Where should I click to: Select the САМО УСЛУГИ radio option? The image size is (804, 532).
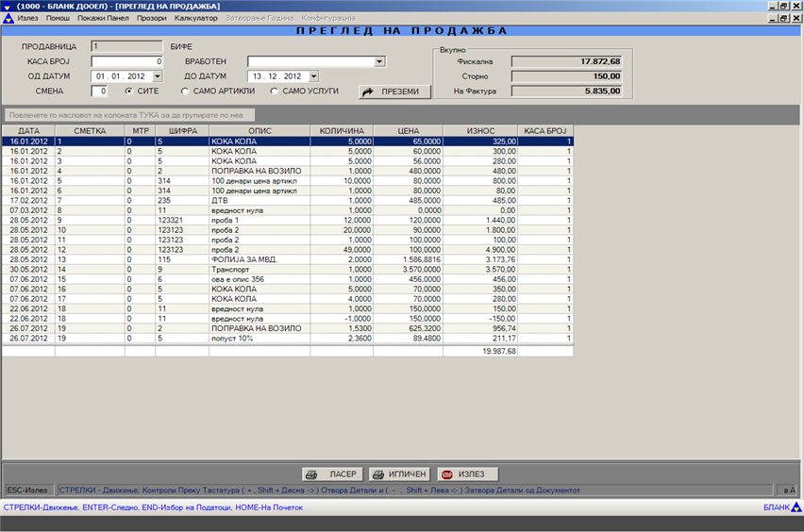[x=275, y=91]
